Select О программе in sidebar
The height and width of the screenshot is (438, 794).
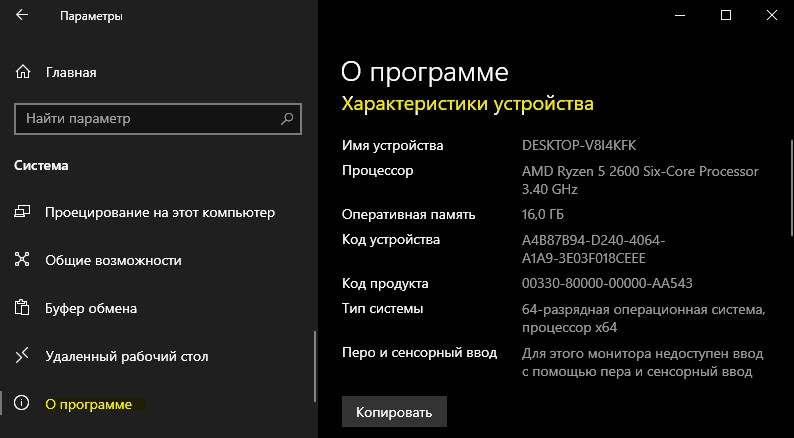coord(89,405)
